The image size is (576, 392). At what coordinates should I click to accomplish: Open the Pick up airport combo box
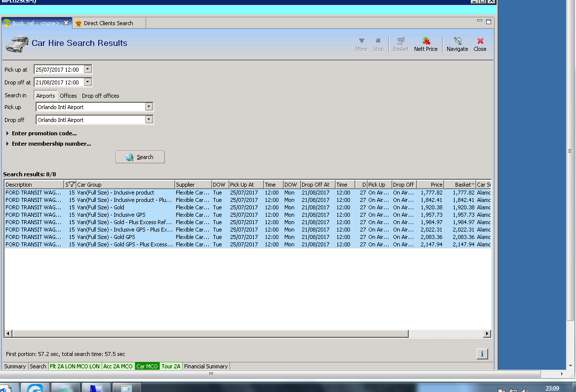point(149,107)
